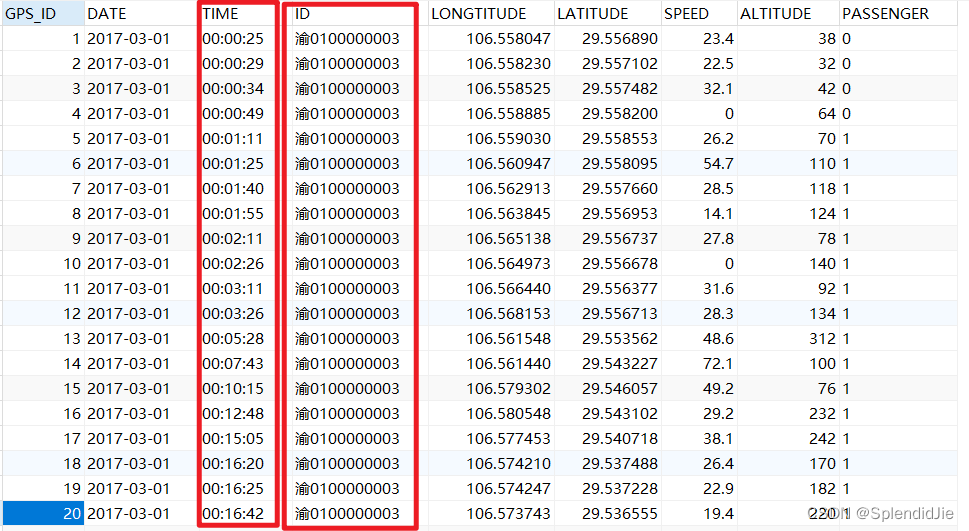Sort by the DATE column header
Viewport: 969px width, 531px height.
140,14
